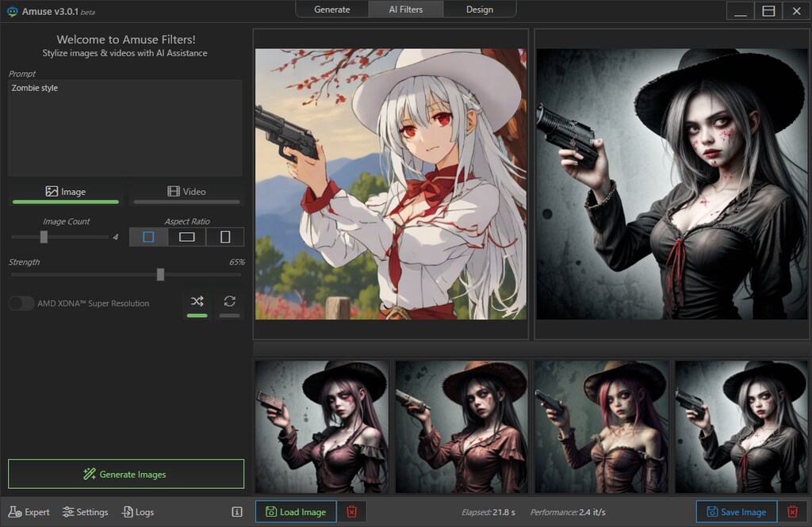Select the landscape aspect ratio icon
This screenshot has width=812, height=527.
click(186, 236)
